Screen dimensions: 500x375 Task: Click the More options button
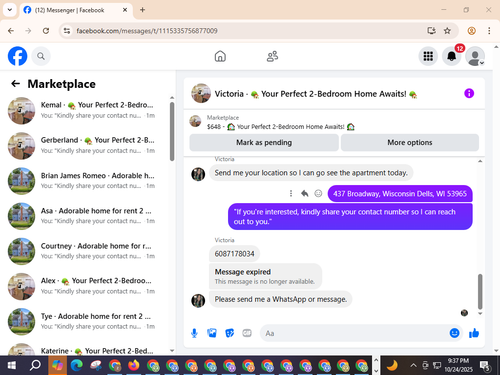(x=410, y=143)
